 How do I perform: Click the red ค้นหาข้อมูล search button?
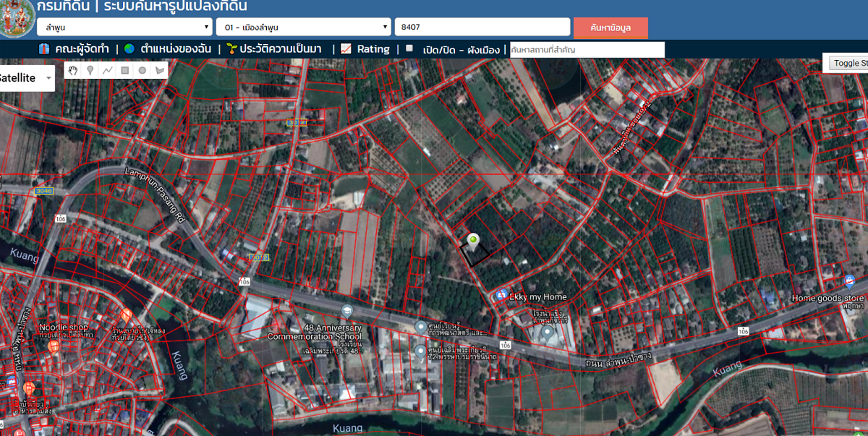(610, 27)
